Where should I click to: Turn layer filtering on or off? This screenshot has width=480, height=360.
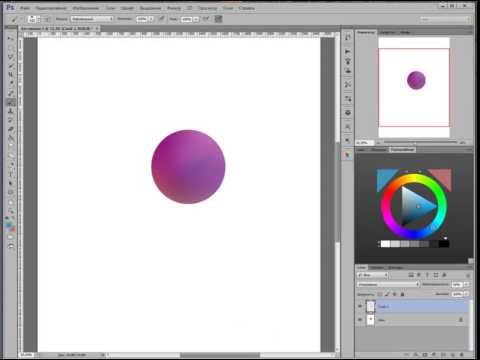[x=468, y=275]
